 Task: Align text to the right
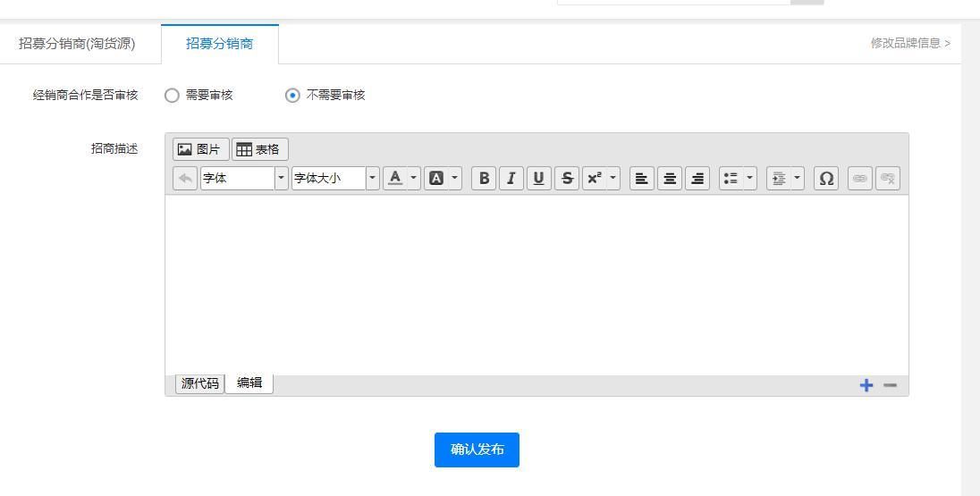[697, 179]
